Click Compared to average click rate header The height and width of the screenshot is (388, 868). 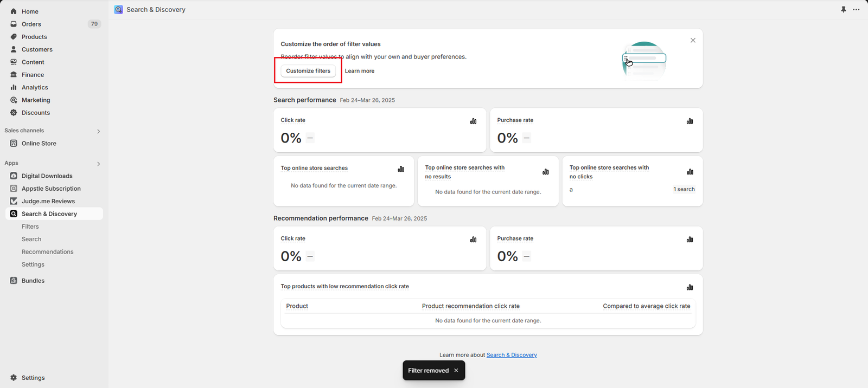tap(647, 306)
